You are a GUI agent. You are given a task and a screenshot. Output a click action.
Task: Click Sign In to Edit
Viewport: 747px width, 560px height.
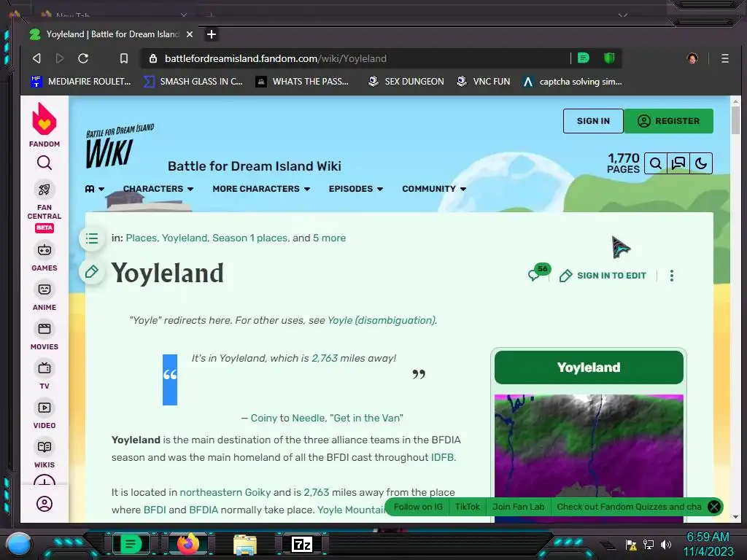click(603, 276)
